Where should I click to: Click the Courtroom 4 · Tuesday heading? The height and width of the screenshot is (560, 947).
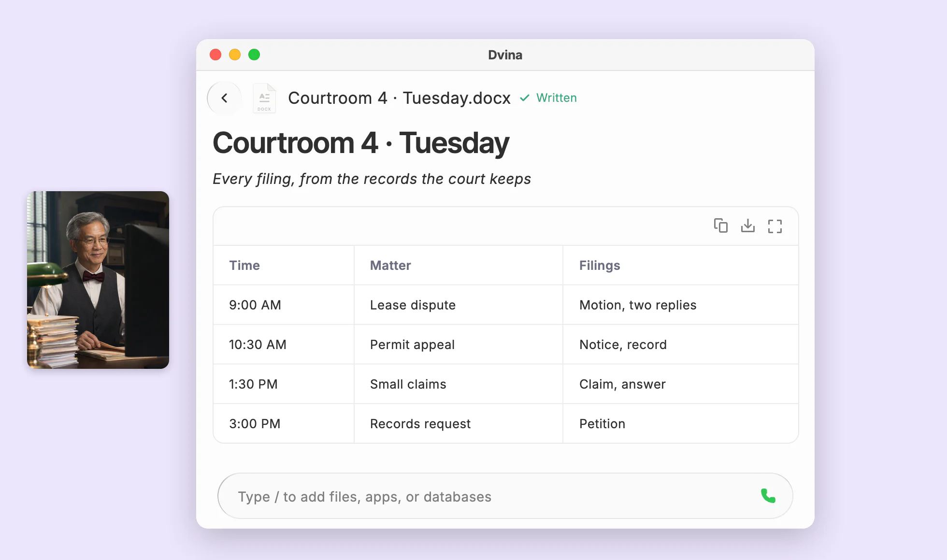(361, 143)
